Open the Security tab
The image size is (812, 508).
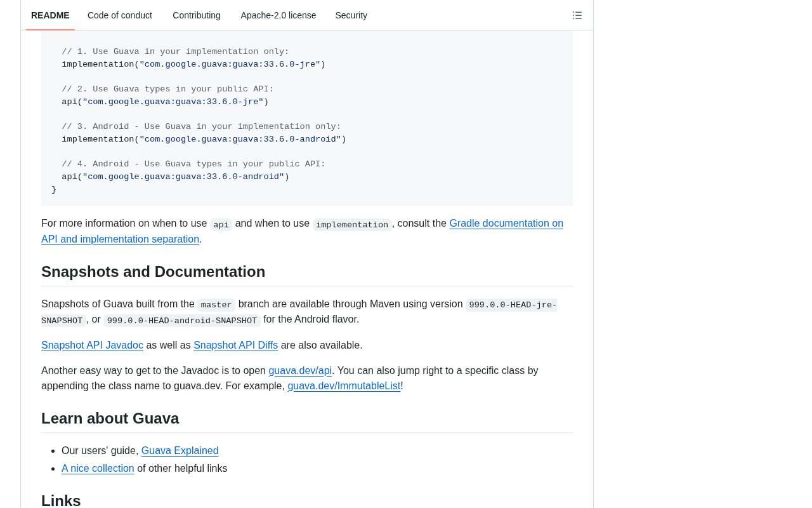[351, 15]
